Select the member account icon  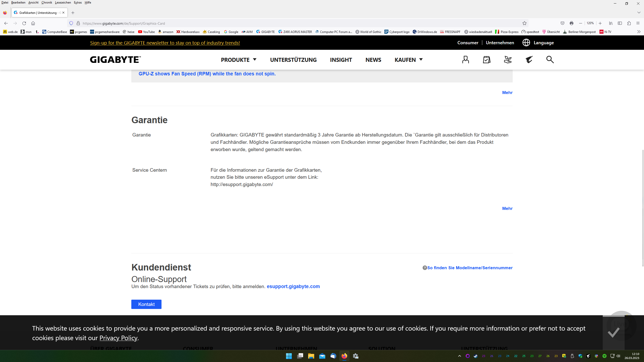click(465, 60)
